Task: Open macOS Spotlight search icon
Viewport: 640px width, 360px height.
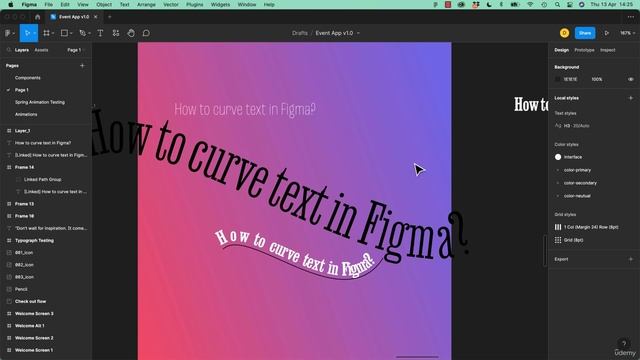Action: click(557, 4)
